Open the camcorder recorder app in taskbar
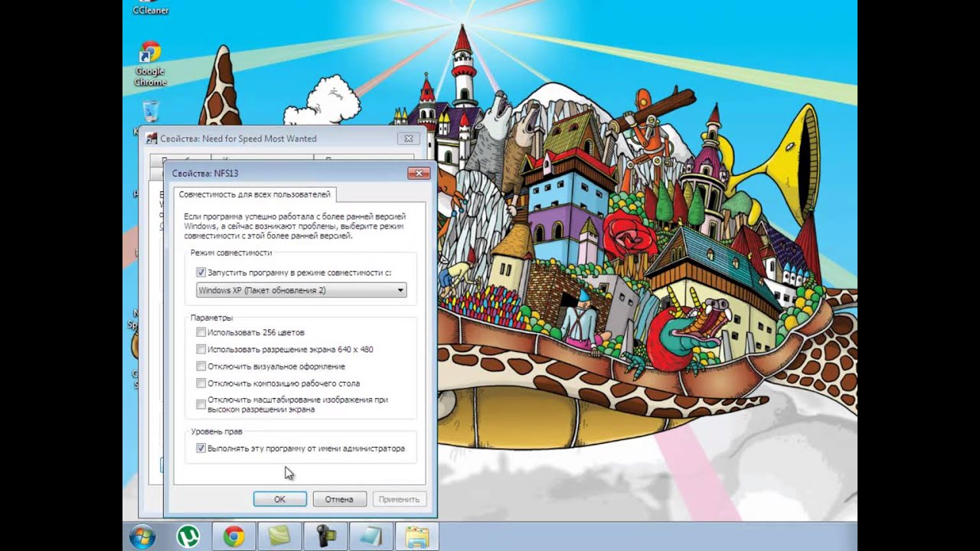The height and width of the screenshot is (551, 980). click(325, 536)
